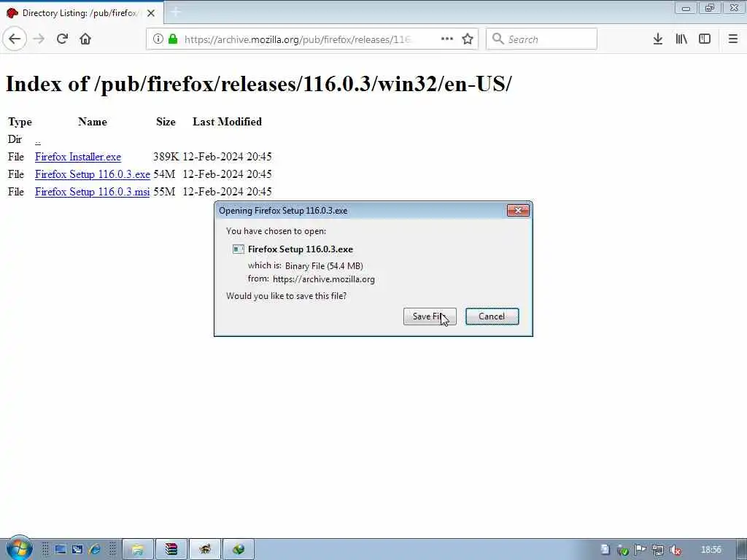This screenshot has width=747, height=560.
Task: Click into the Search box
Action: coord(541,39)
